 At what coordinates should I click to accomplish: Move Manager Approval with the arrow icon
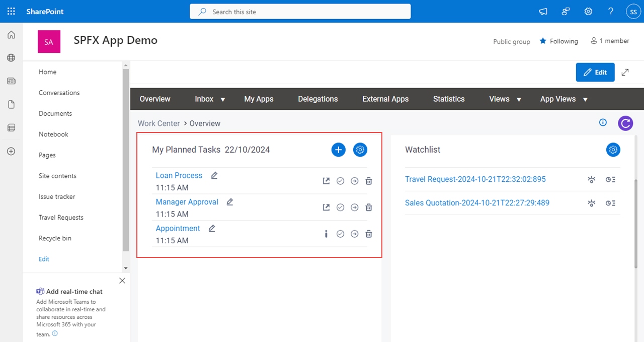tap(354, 207)
